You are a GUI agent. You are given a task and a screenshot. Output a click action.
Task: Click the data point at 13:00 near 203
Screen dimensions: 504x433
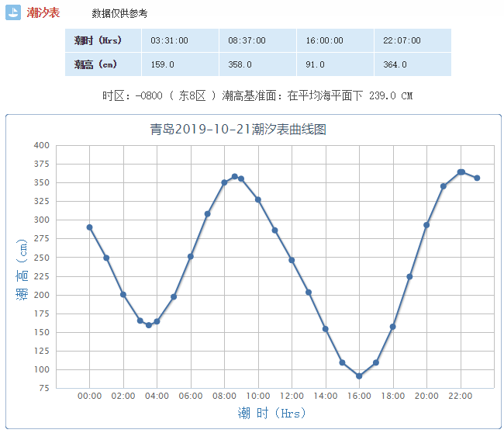pyautogui.click(x=309, y=293)
